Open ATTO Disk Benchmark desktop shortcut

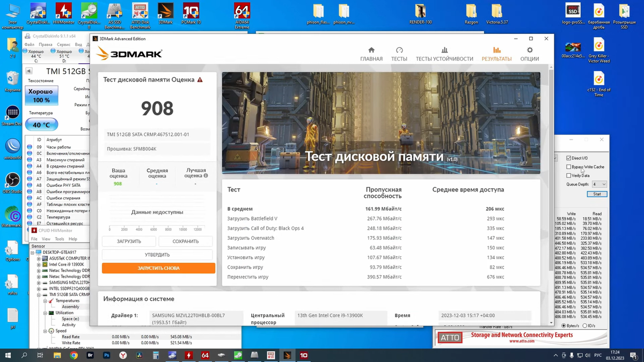tap(140, 15)
